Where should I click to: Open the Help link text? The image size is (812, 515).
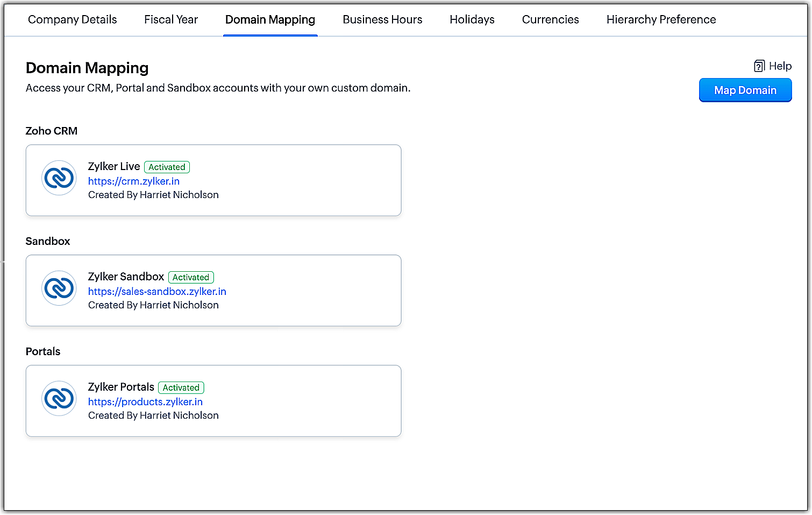pos(780,66)
